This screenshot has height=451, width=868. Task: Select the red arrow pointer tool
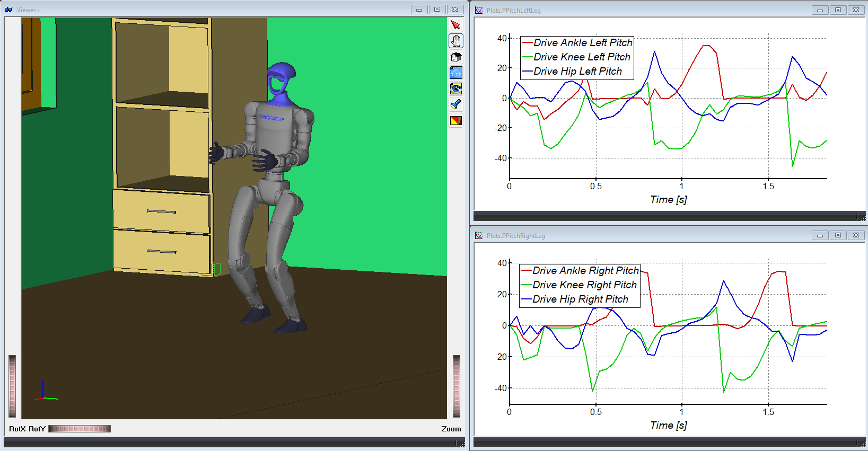455,25
